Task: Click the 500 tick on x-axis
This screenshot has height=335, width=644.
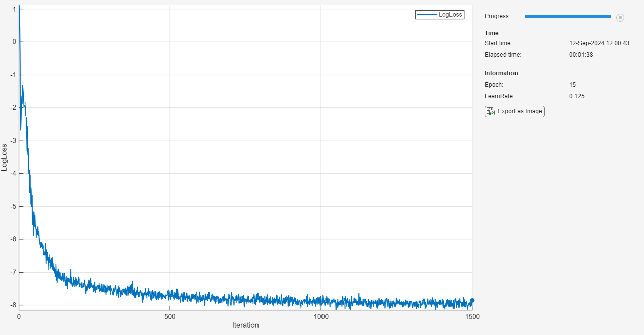Action: 170,316
